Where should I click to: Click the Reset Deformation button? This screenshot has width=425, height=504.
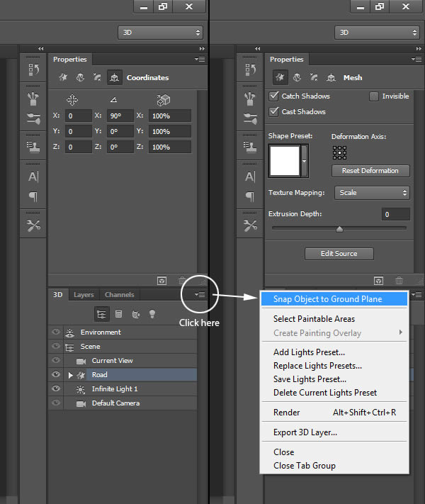[370, 171]
